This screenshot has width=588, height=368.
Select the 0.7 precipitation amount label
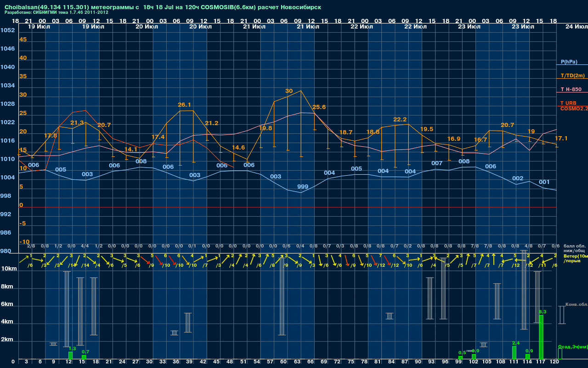pyautogui.click(x=85, y=352)
